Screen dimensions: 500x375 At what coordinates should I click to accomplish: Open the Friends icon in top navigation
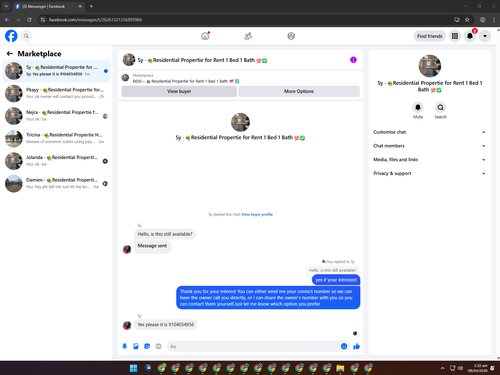point(248,36)
